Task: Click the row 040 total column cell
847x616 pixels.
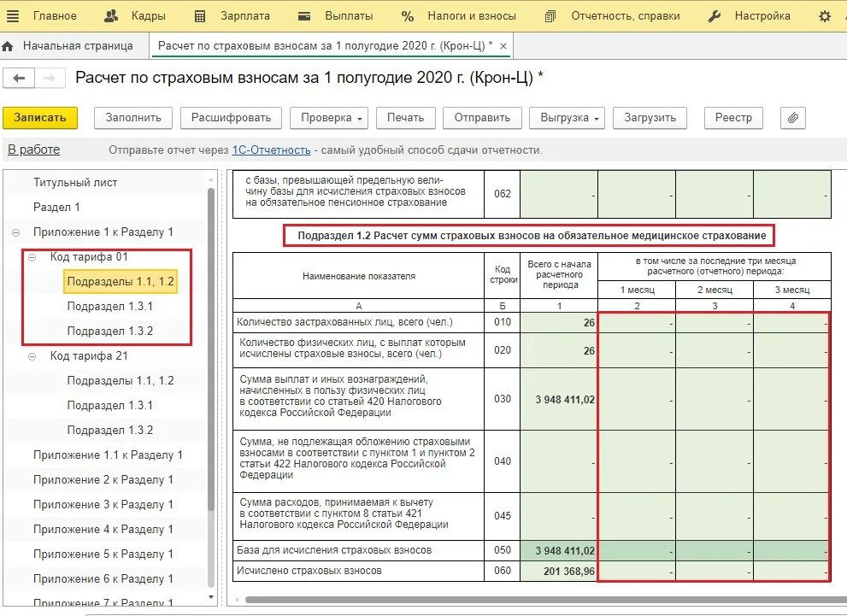Action: [559, 461]
